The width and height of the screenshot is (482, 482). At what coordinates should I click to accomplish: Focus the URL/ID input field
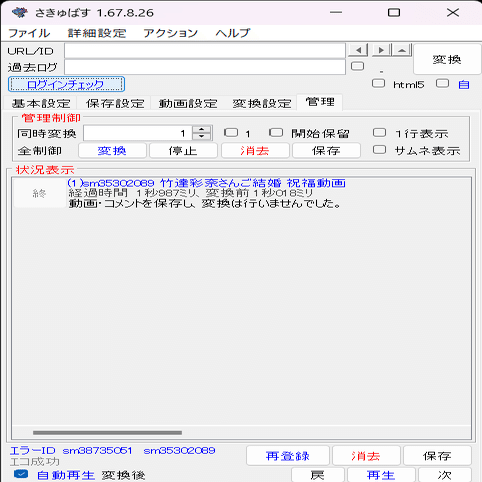pyautogui.click(x=205, y=51)
